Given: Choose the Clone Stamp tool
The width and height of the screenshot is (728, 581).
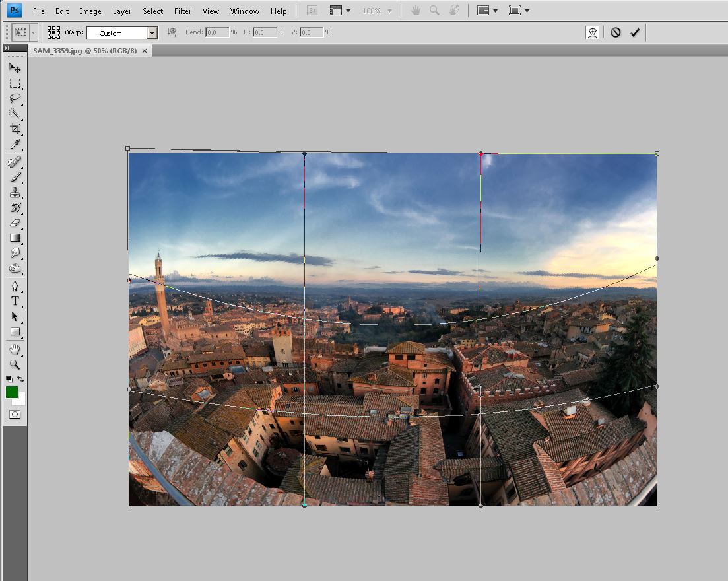Looking at the screenshot, I should click(x=15, y=193).
